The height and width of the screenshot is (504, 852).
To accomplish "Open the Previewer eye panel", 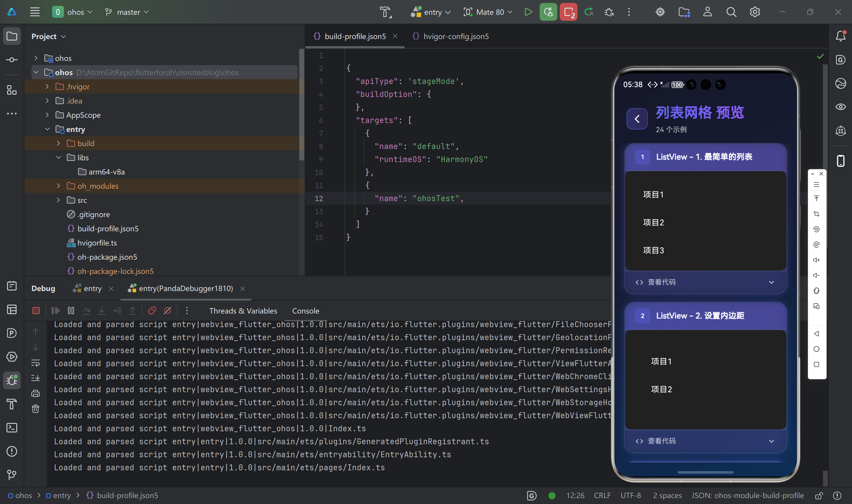I will click(x=840, y=107).
